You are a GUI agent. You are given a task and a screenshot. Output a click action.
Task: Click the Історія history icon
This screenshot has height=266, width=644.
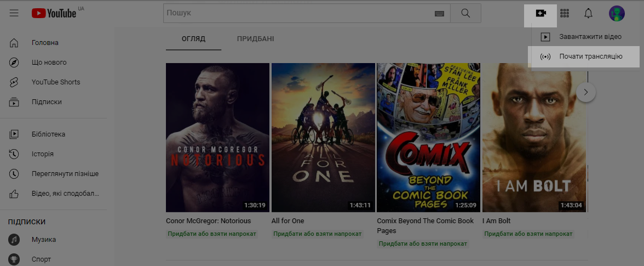[14, 154]
